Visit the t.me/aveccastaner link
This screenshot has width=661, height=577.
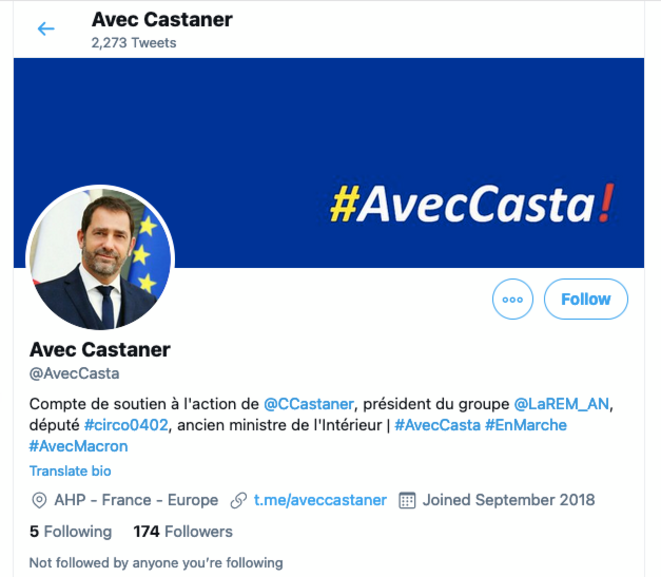click(x=320, y=500)
